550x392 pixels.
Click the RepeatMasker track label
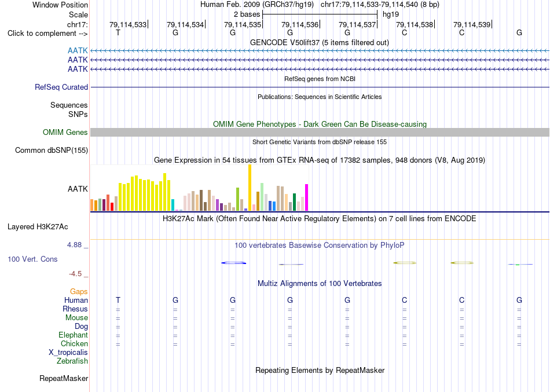(64, 378)
